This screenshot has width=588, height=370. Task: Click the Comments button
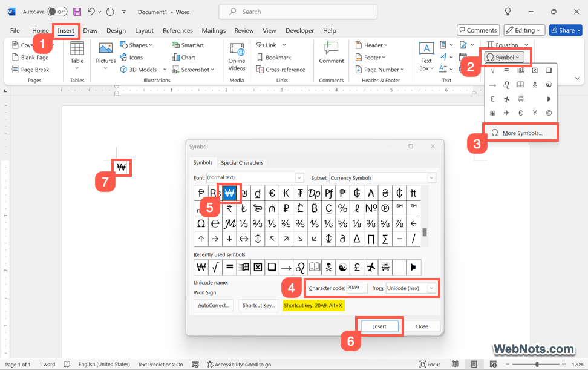pyautogui.click(x=478, y=30)
